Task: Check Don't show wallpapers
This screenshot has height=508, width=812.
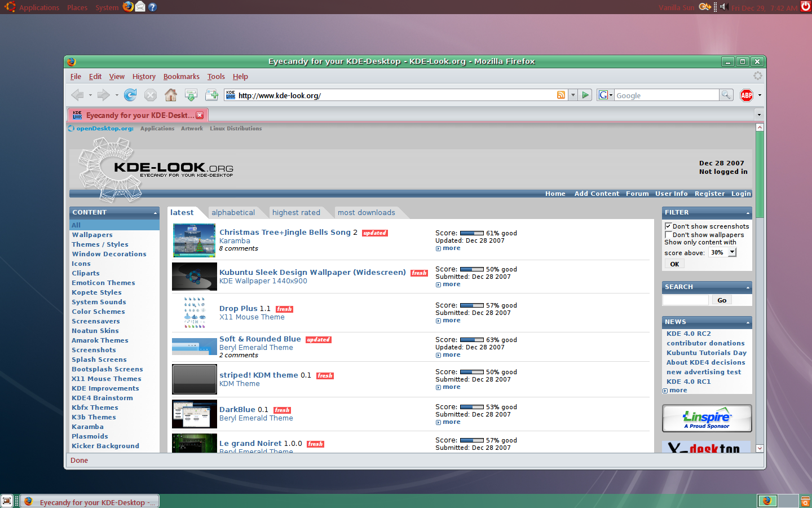Action: (668, 234)
